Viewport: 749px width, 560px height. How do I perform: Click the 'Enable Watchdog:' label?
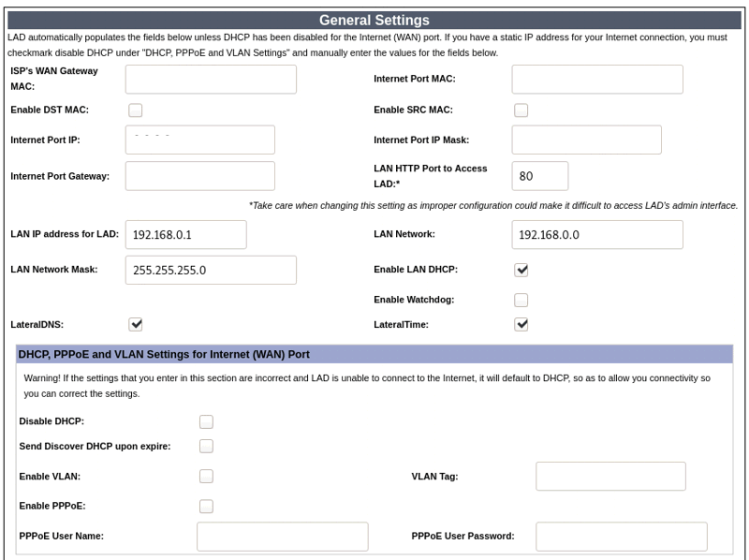tap(414, 300)
